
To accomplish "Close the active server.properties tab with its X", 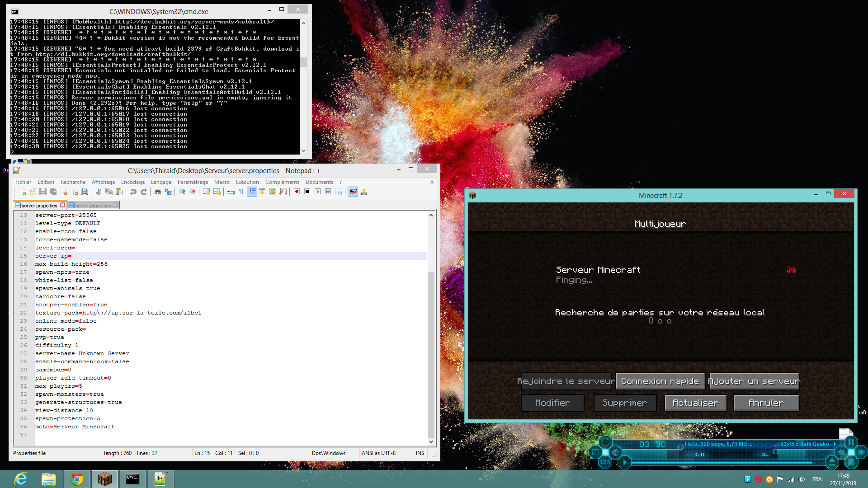I will [63, 205].
